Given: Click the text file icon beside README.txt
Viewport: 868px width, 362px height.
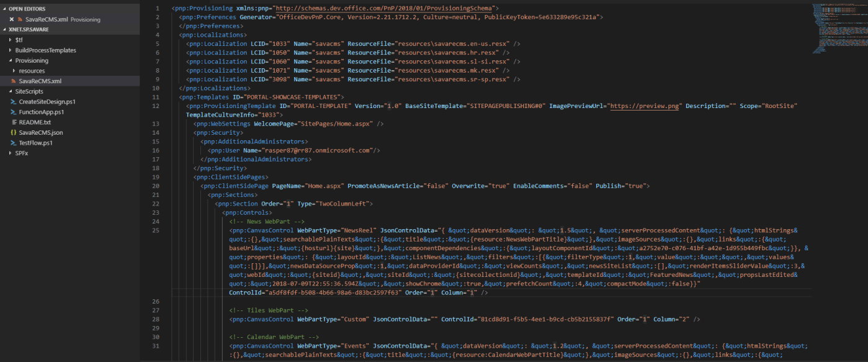Looking at the screenshot, I should 13,122.
